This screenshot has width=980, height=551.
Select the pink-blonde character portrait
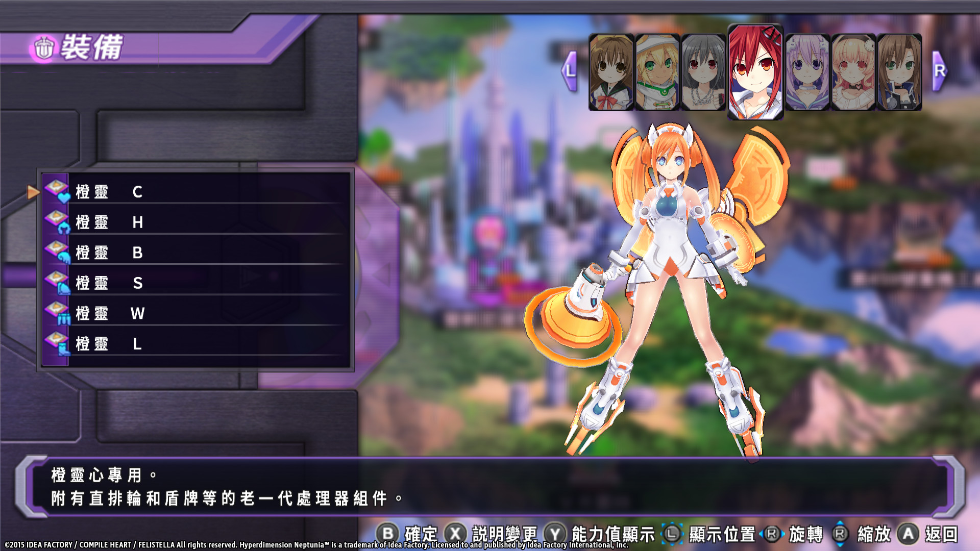(853, 72)
